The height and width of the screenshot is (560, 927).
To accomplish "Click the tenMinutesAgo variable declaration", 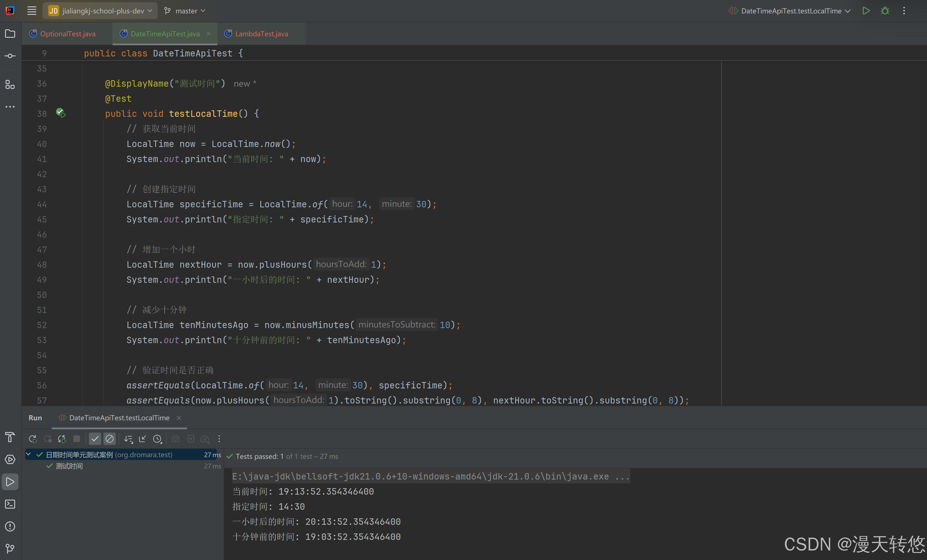I will coord(214,325).
